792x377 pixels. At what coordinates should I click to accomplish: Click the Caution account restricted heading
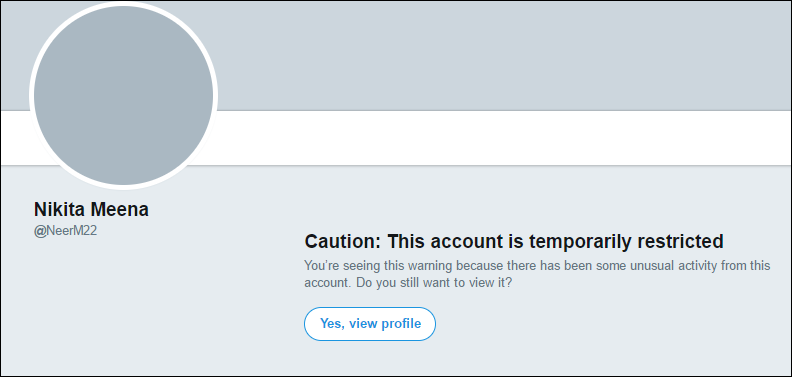(x=514, y=242)
